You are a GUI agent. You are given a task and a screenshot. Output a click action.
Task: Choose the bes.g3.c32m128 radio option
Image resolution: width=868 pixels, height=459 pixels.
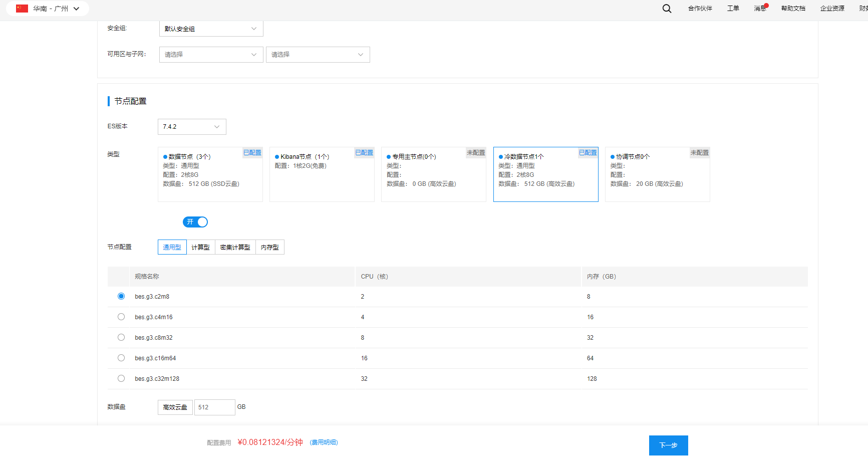(121, 378)
